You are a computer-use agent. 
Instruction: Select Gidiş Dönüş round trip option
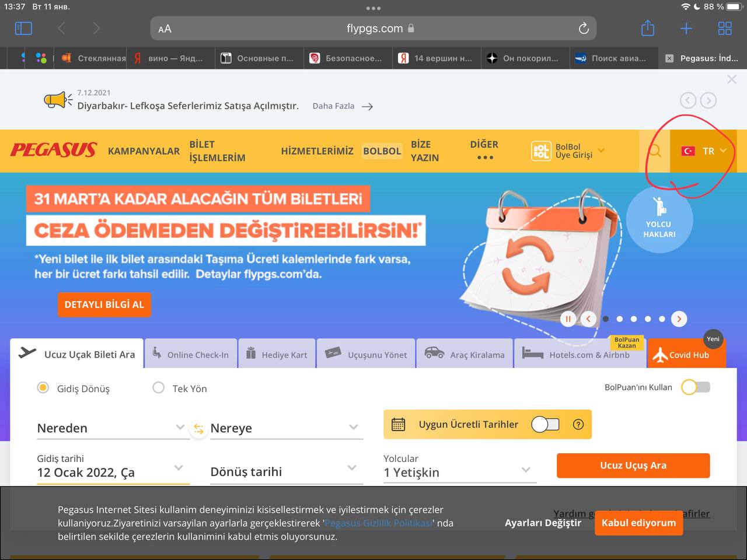click(43, 388)
